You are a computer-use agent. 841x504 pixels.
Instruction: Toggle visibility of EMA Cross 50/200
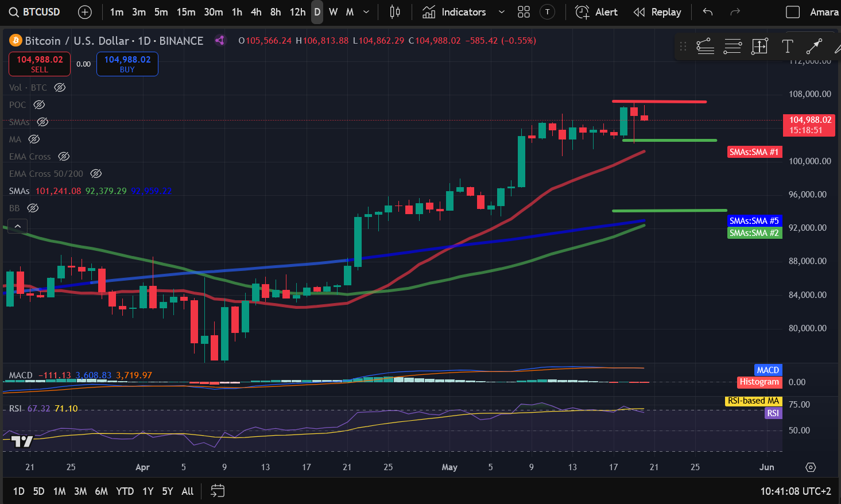pos(96,174)
